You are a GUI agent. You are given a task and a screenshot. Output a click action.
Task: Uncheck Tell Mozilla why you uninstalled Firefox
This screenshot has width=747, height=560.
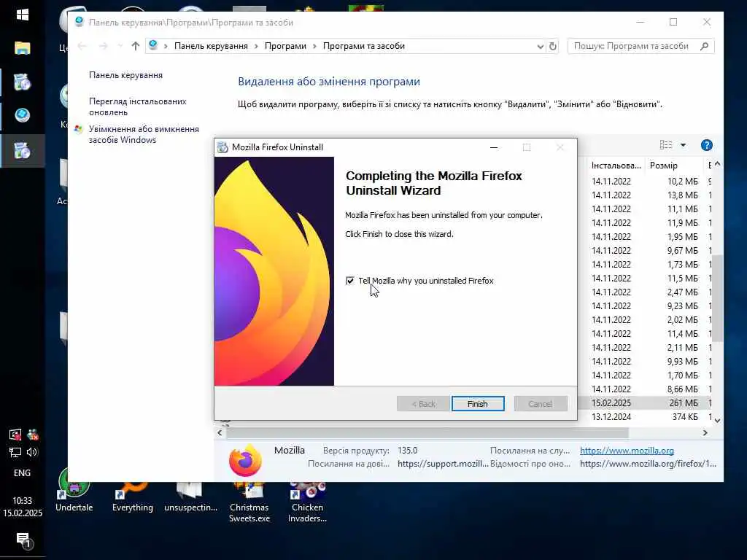[x=350, y=281]
